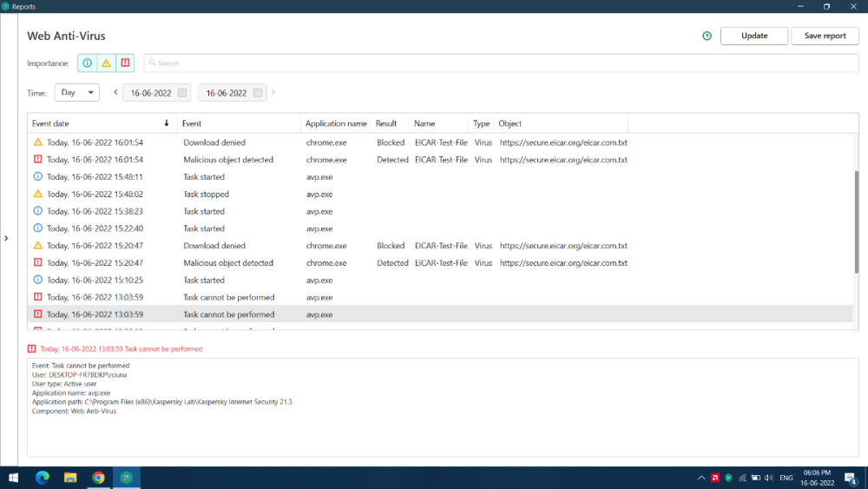
Task: Open notification center icon
Action: [851, 478]
